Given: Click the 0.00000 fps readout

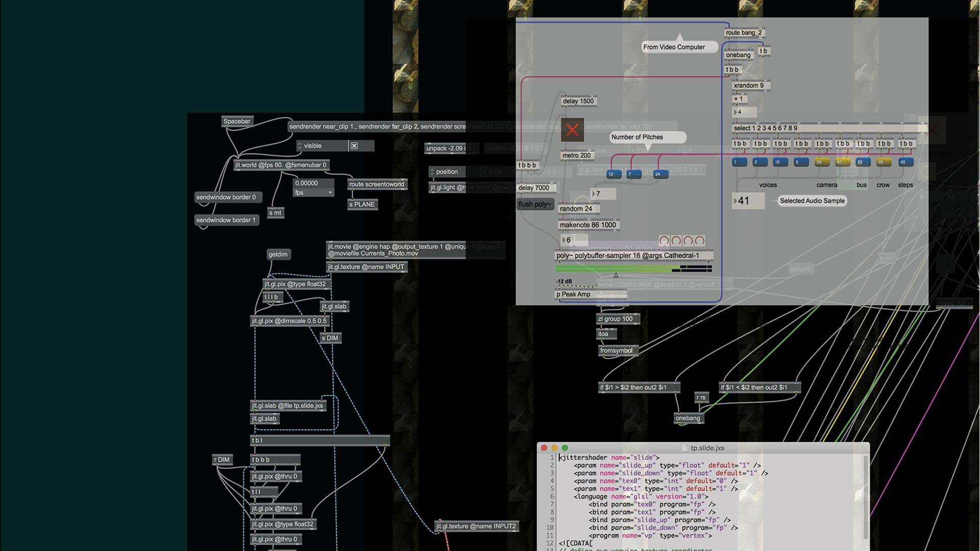Looking at the screenshot, I should (x=314, y=184).
